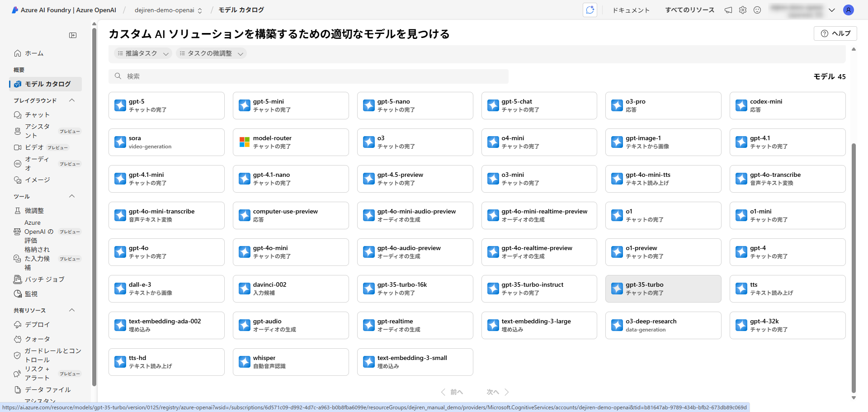
Task: Select モデル カタログ in the sidebar
Action: [45, 84]
